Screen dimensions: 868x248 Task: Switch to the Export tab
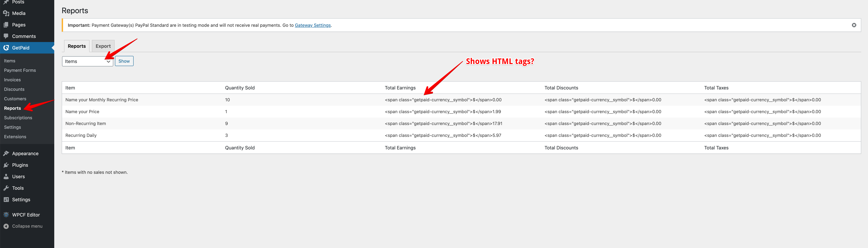[x=103, y=46]
